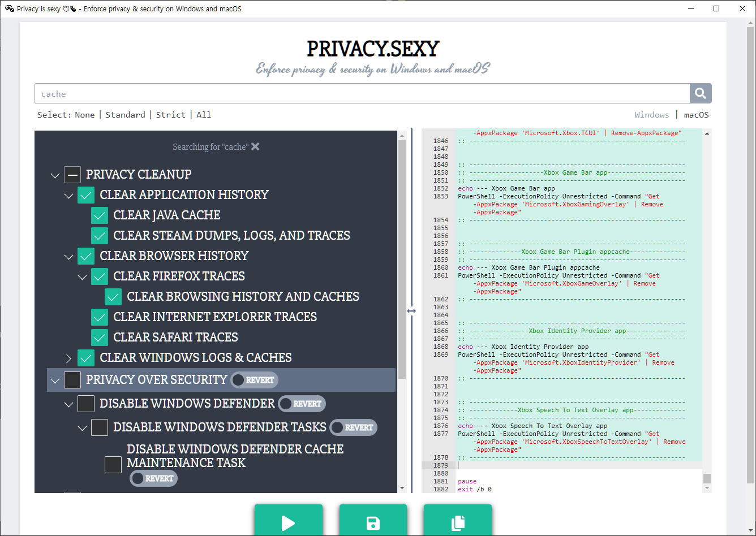Click the PRIVACY.SEXY title heading
756x536 pixels.
pos(373,49)
